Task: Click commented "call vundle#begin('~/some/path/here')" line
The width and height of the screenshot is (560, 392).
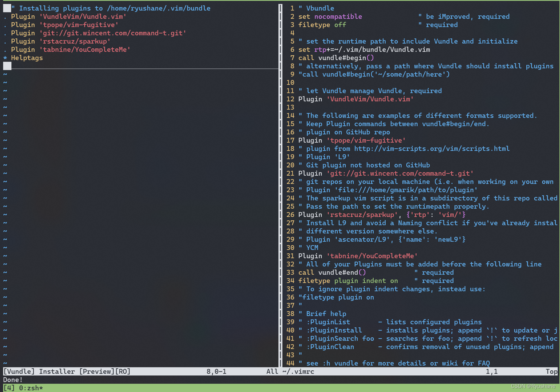Action: pos(374,74)
